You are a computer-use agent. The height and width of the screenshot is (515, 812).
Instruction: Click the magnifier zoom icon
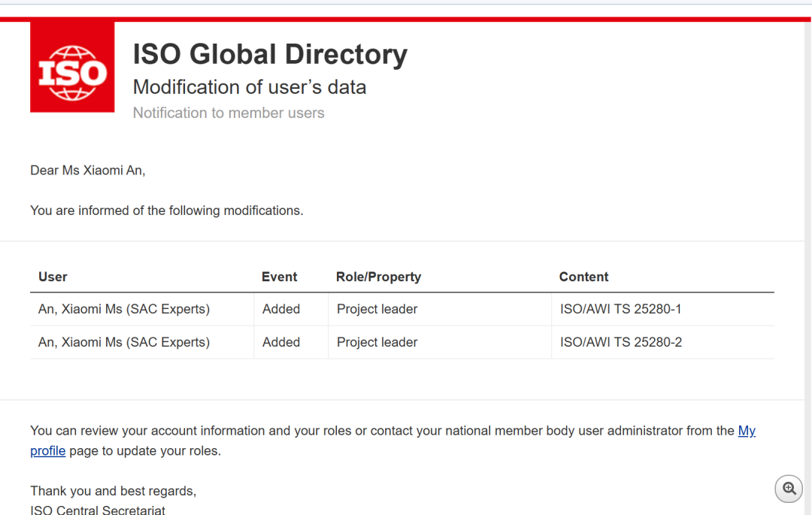789,489
